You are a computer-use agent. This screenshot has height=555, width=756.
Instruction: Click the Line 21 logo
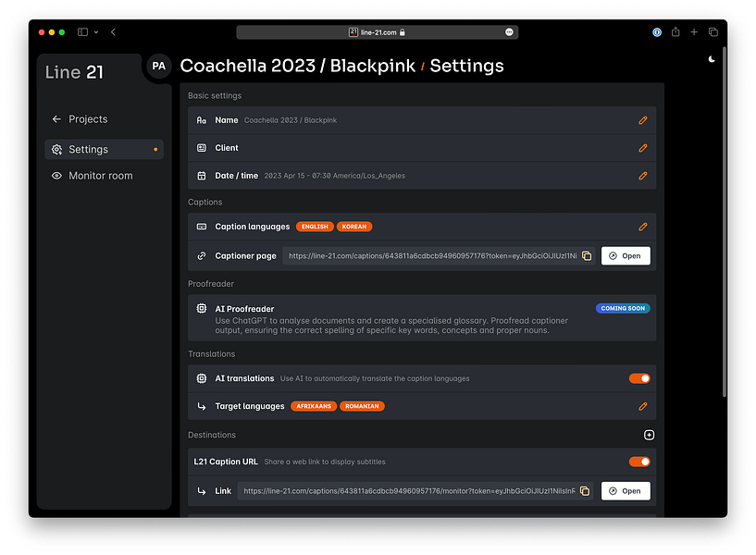74,72
